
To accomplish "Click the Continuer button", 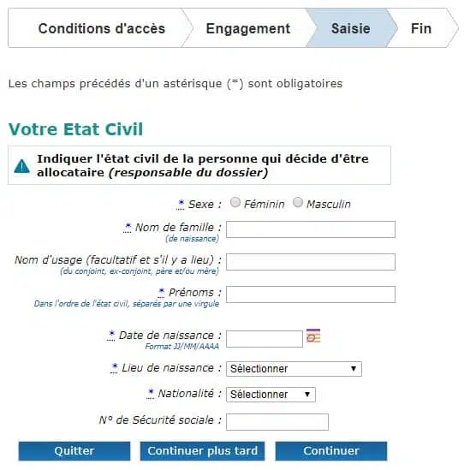I will [331, 451].
